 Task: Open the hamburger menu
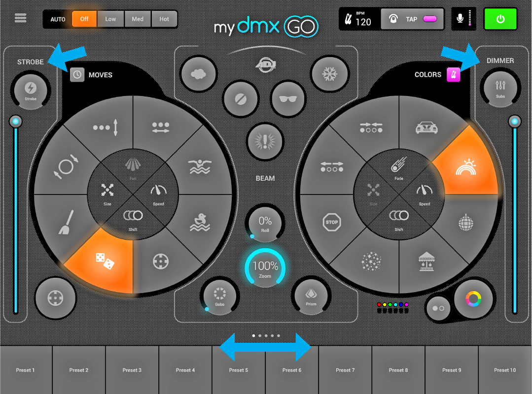[20, 18]
